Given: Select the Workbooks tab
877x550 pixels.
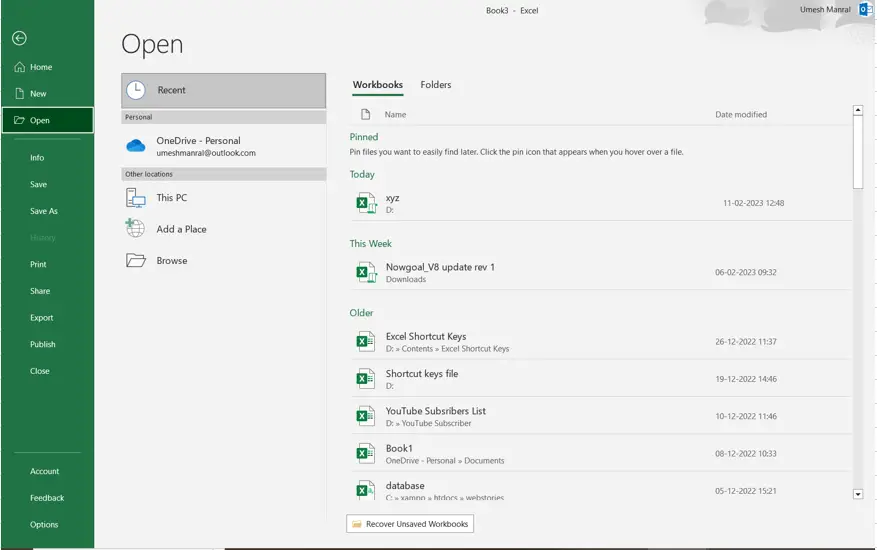Looking at the screenshot, I should click(x=378, y=84).
